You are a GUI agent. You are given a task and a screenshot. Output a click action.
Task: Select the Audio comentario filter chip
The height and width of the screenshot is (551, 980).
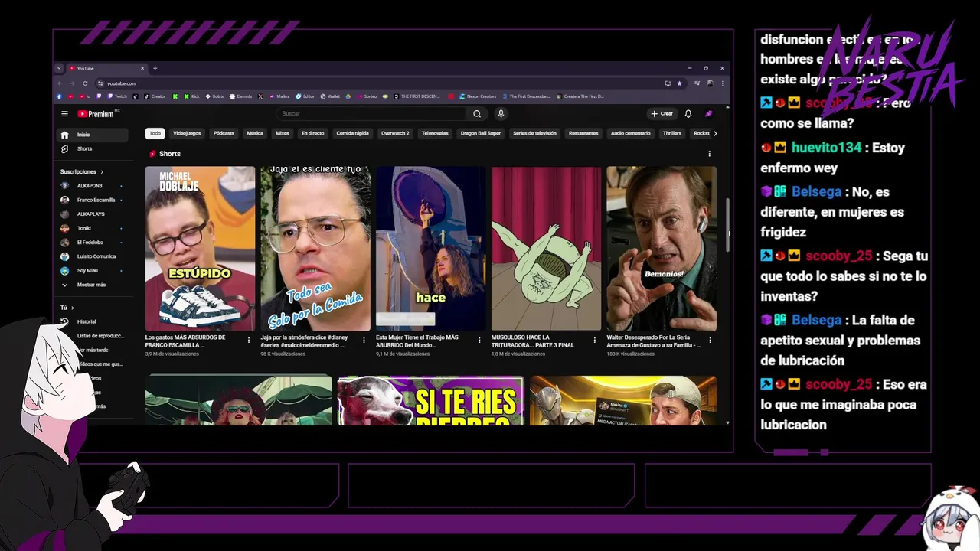pos(630,133)
